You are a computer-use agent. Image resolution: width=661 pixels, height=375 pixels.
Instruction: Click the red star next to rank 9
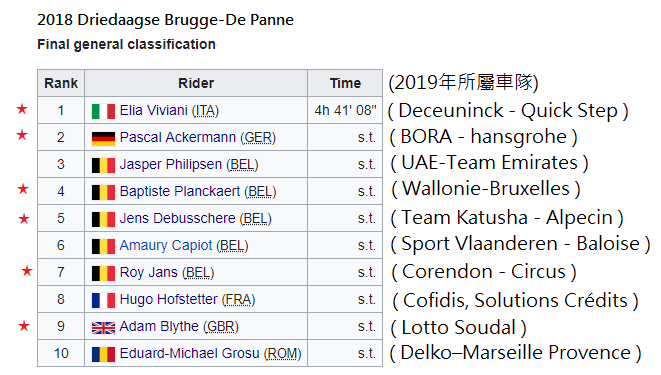[24, 325]
